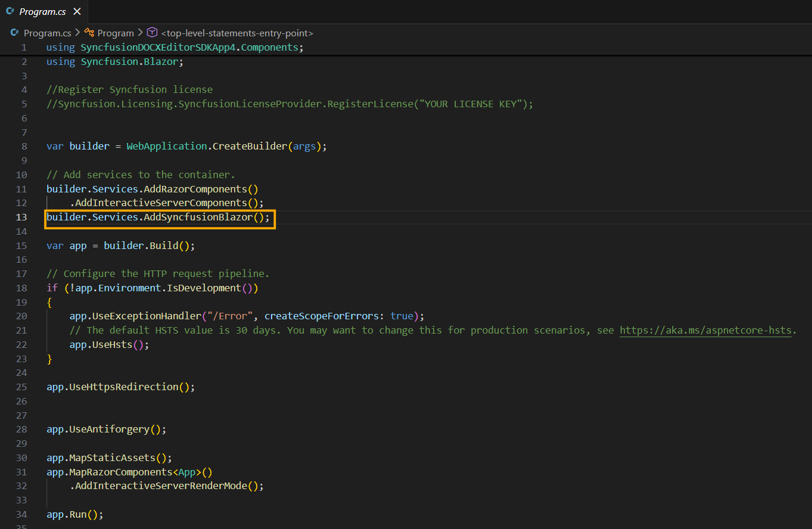
Task: Select the Program.cs editor tab
Action: tap(42, 11)
